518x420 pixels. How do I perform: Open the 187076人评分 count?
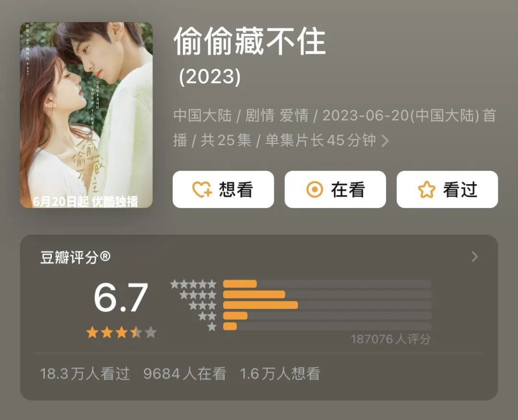click(x=390, y=339)
